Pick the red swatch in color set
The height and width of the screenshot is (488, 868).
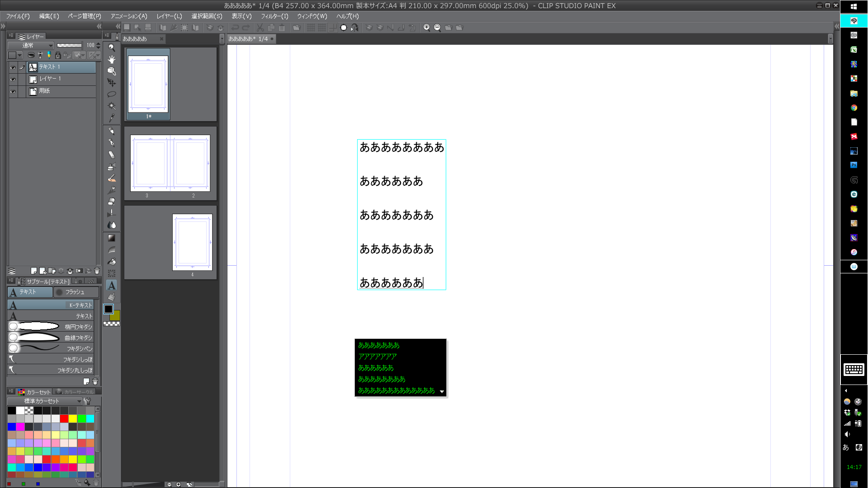tap(64, 419)
